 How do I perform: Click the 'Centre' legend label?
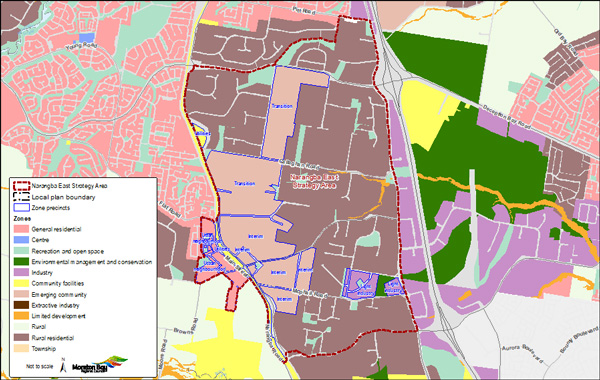pos(41,240)
